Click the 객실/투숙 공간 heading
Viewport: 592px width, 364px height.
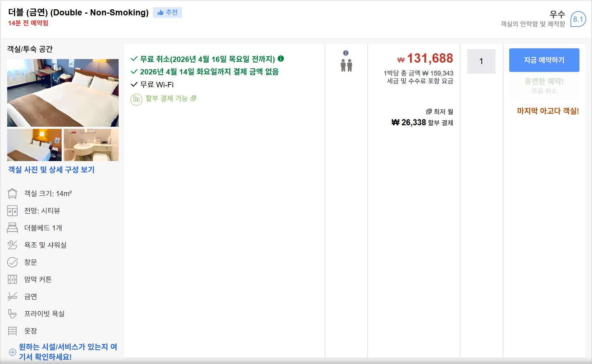point(30,49)
